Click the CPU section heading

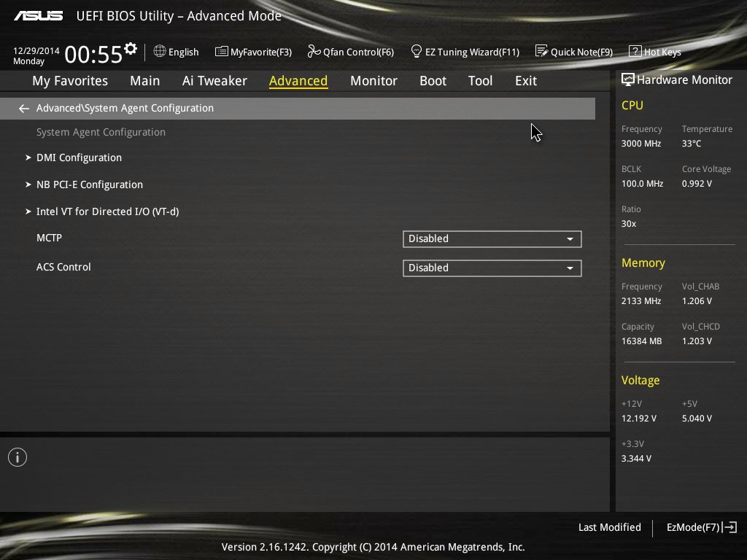632,105
